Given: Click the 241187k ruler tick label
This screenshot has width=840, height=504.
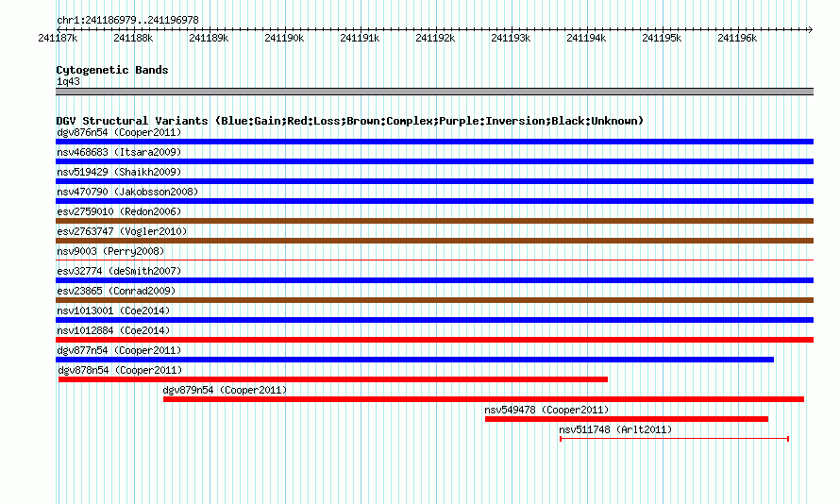Looking at the screenshot, I should [58, 38].
